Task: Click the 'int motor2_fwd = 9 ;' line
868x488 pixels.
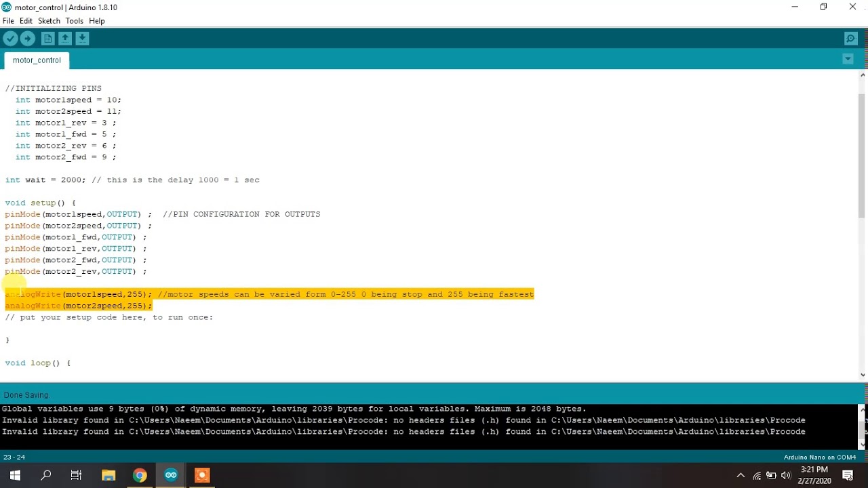Action: tap(66, 157)
